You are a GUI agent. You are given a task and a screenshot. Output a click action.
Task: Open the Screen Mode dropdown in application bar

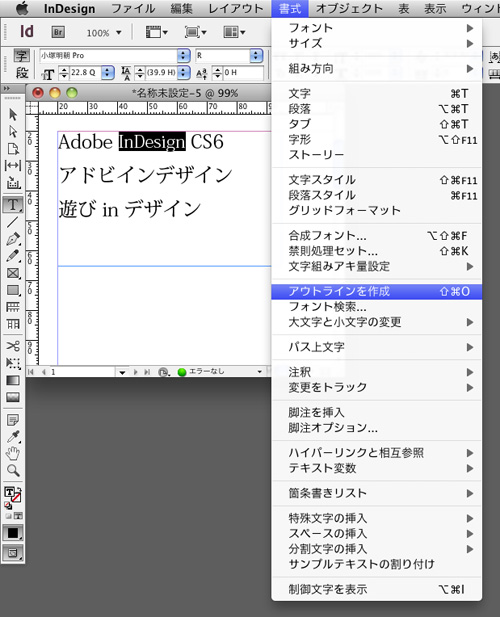(x=196, y=32)
